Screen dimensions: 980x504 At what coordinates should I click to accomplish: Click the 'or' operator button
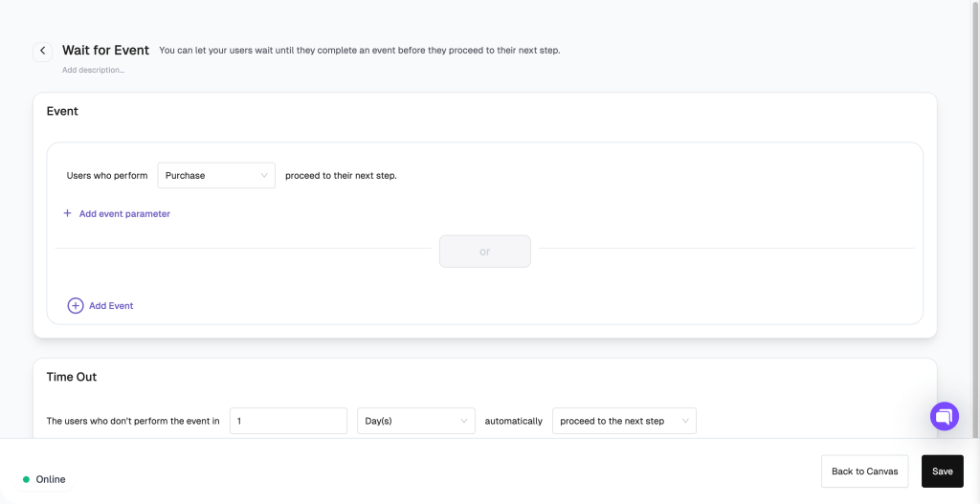485,252
